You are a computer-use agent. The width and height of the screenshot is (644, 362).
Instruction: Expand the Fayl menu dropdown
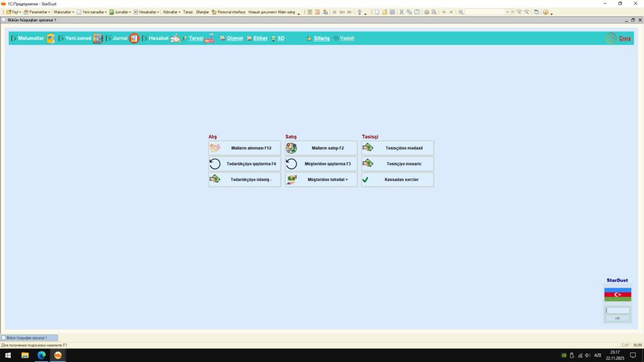[x=14, y=12]
